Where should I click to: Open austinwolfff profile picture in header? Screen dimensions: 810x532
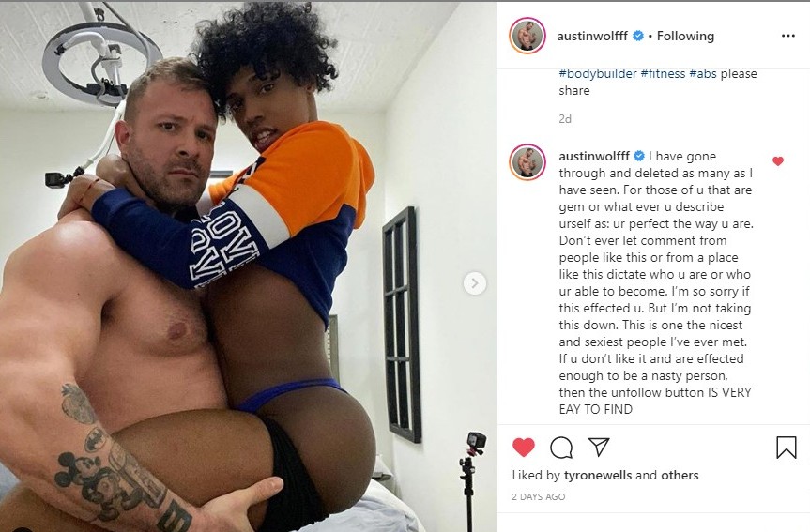(x=527, y=36)
